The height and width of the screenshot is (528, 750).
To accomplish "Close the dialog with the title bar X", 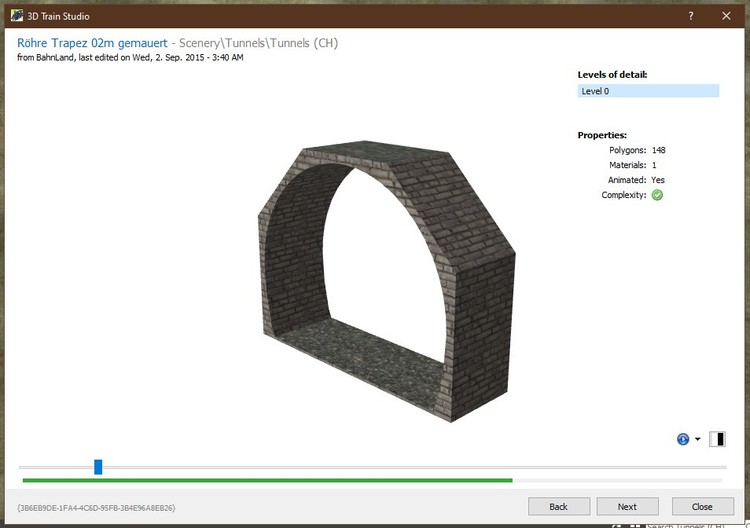I will click(x=726, y=16).
